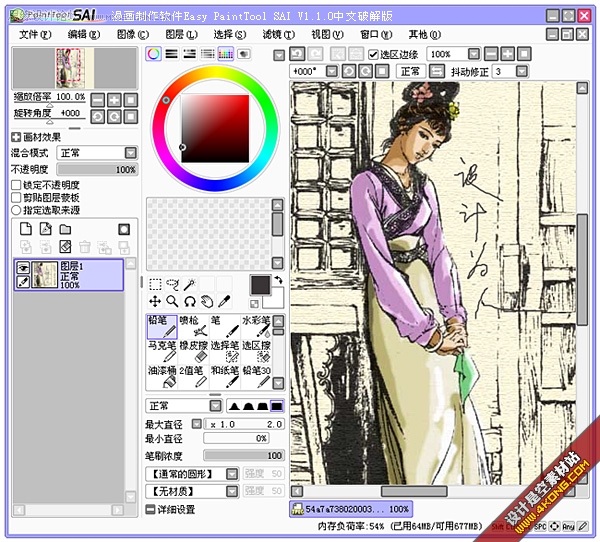600x542 pixels.
Task: Select the Selection Pen (选择笔) tool
Action: click(x=225, y=351)
